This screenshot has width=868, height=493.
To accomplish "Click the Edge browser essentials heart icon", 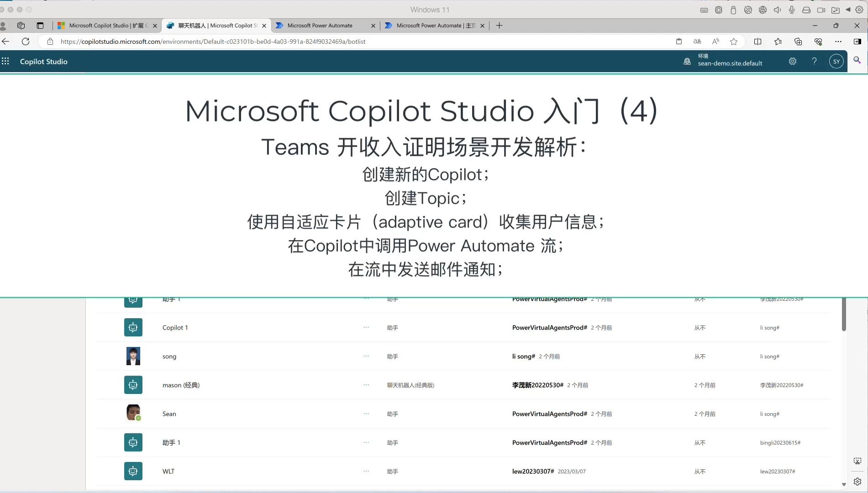I will (x=818, y=42).
